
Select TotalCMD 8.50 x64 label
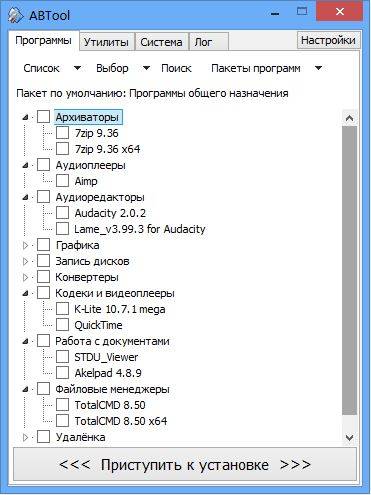[x=121, y=421]
